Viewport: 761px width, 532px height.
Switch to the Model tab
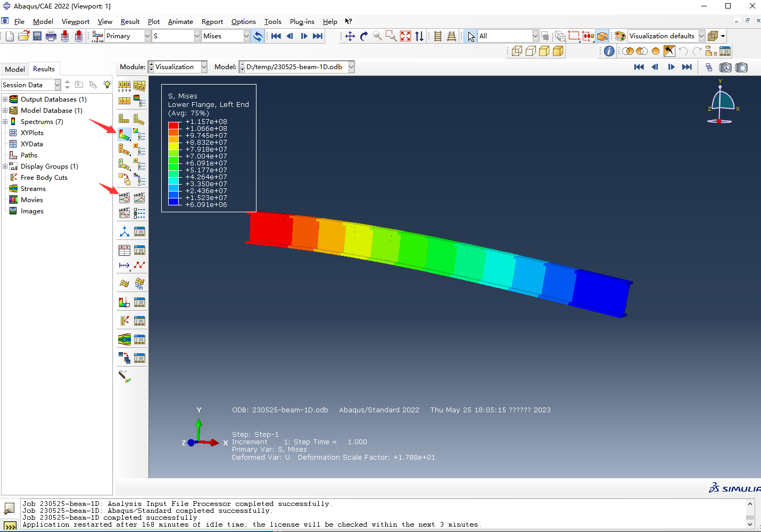pyautogui.click(x=15, y=69)
